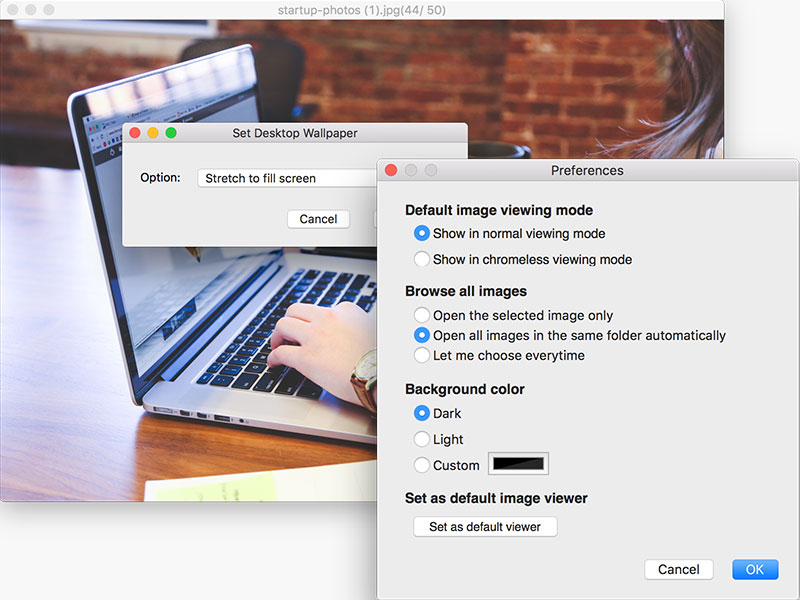800x600 pixels.
Task: Click the Browse all images heading
Action: [466, 291]
